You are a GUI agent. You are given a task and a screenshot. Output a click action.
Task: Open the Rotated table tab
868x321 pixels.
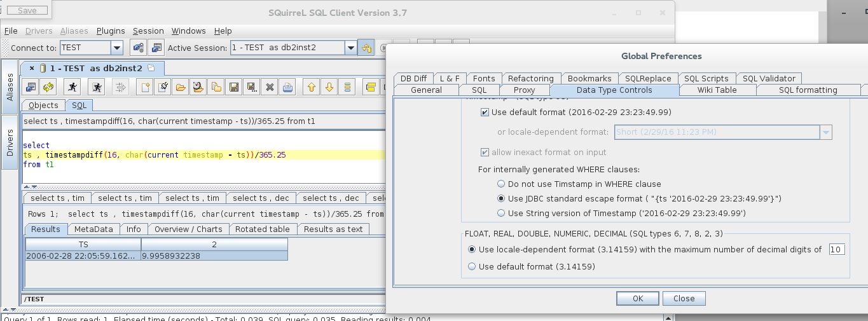click(x=263, y=229)
